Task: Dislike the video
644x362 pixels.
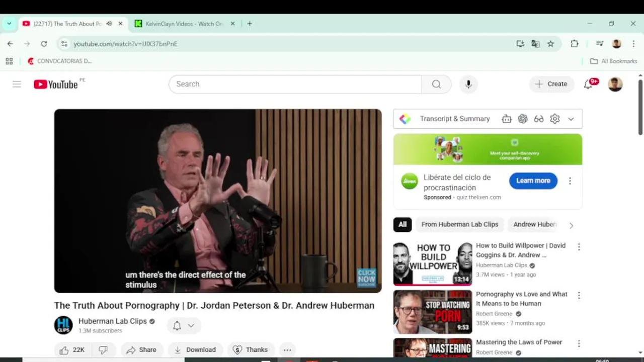Action: (104, 350)
